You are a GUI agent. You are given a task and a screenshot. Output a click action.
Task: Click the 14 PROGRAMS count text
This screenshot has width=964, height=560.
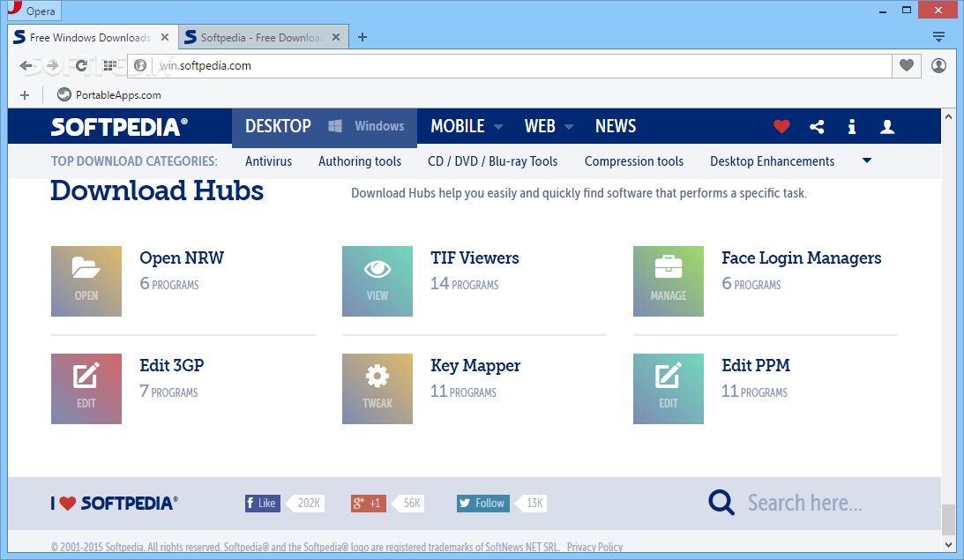click(464, 283)
